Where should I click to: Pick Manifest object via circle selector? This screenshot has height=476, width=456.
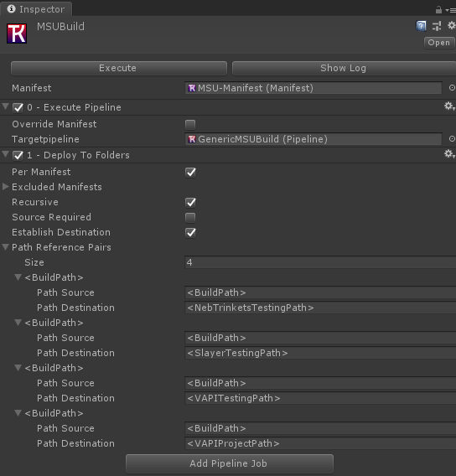[452, 88]
